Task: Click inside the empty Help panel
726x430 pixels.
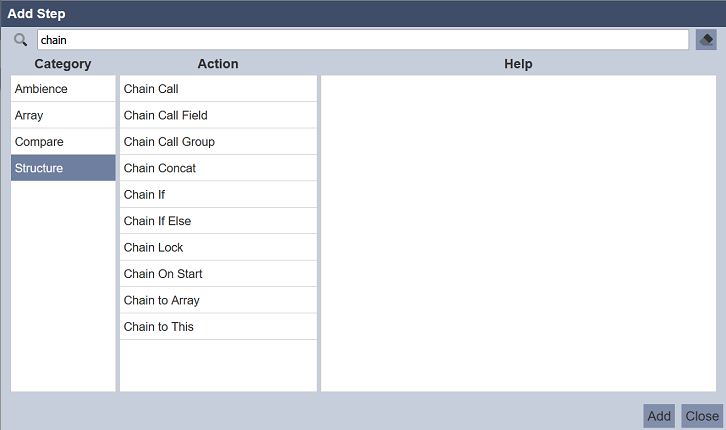Action: [518, 233]
